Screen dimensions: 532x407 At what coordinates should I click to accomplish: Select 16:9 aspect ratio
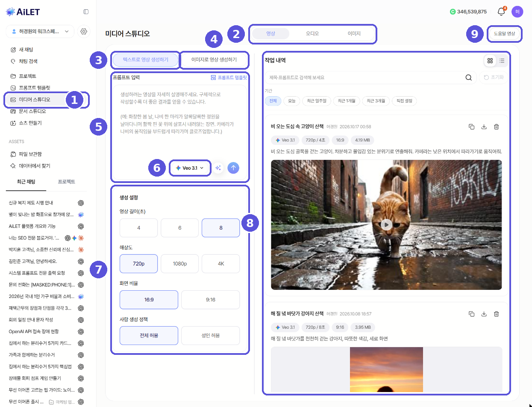click(149, 300)
